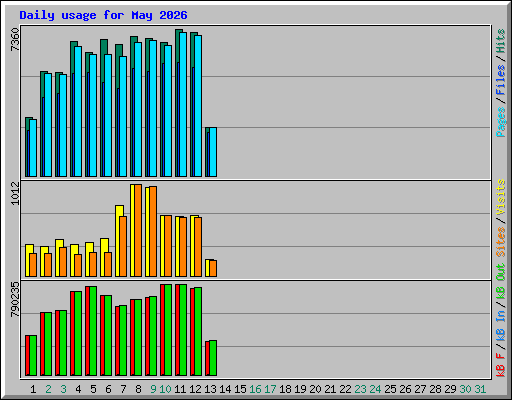Select the cyan pages bar for day 13
The width and height of the screenshot is (512, 400).
coord(213,152)
